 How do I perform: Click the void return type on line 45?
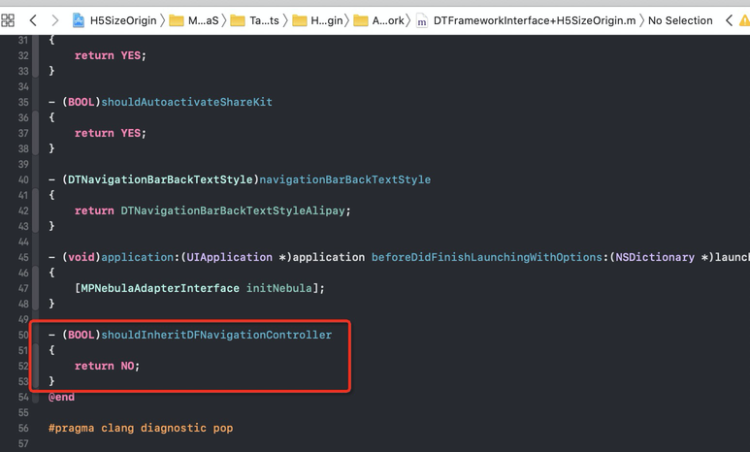[x=81, y=257]
